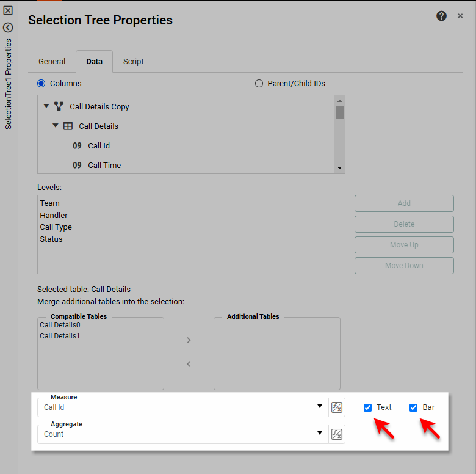Viewport: 476px width, 474px height.
Task: Open the Aggregate dropdown
Action: (319, 433)
